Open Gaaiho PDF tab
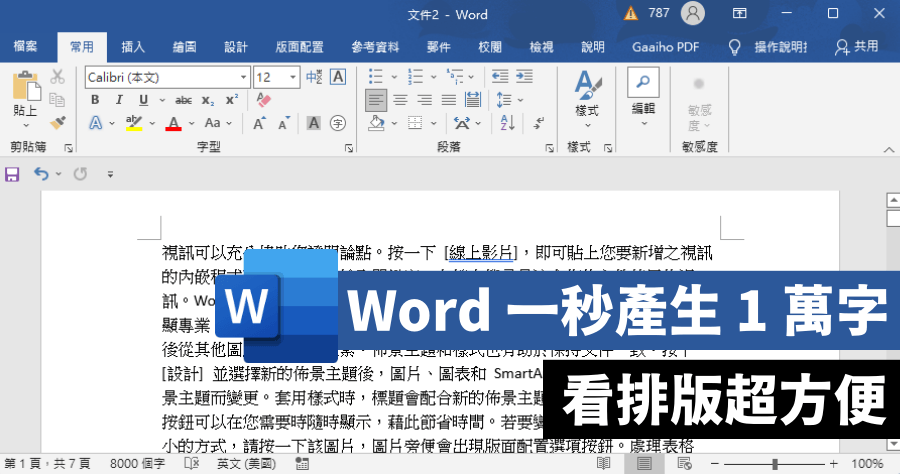This screenshot has height=474, width=900. coord(665,46)
